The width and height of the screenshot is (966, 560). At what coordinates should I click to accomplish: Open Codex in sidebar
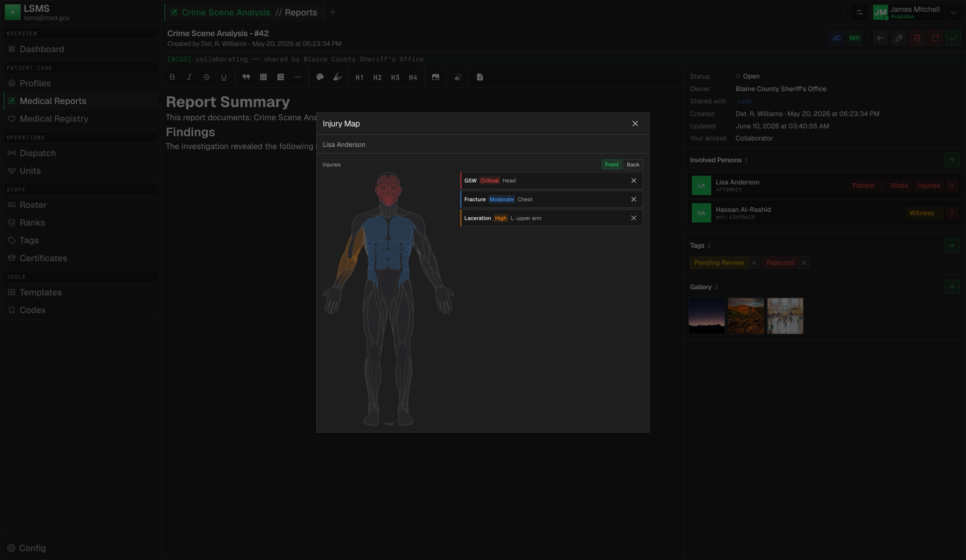click(81, 310)
